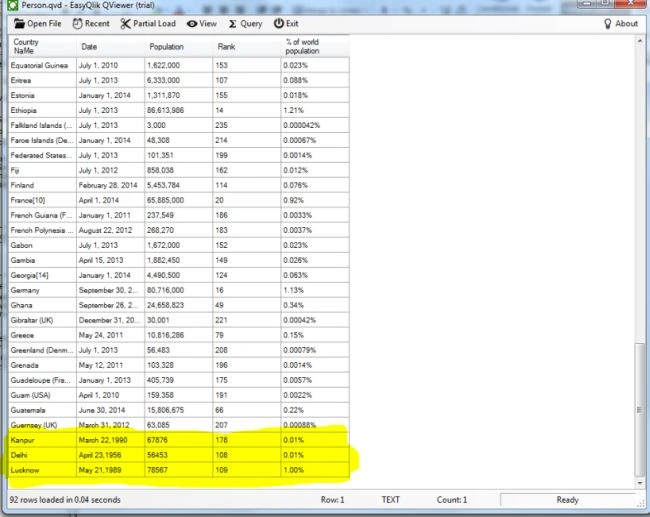The height and width of the screenshot is (517, 650).
Task: Select the French Polynesia cell
Action: pos(42,230)
